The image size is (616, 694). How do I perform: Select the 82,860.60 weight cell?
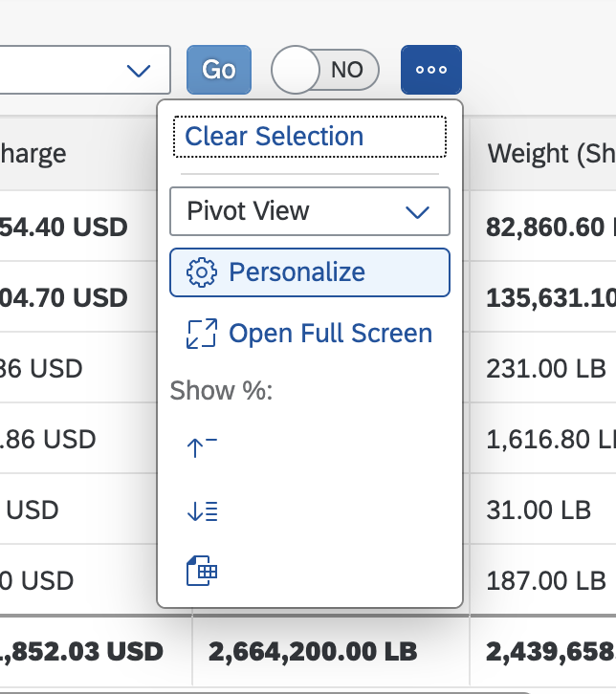pos(543,227)
